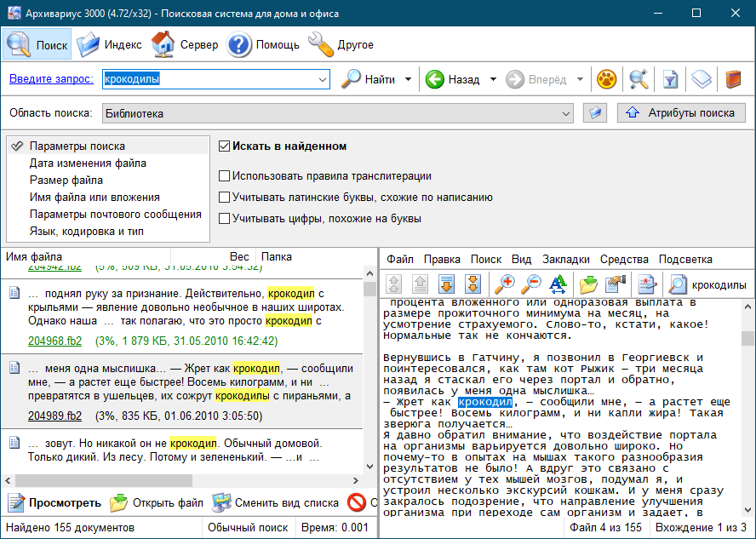Screen dimensions: 756x539
Task: Open the Правка menu
Action: click(x=442, y=260)
